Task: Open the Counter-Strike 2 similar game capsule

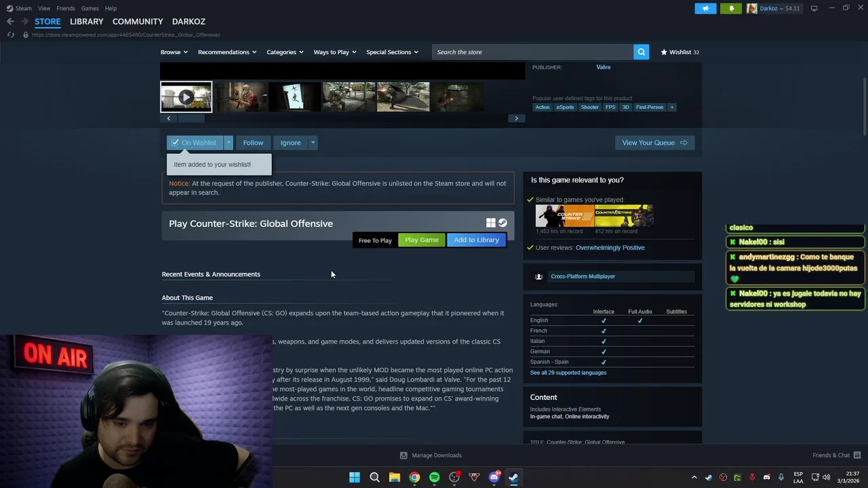Action: (x=564, y=216)
